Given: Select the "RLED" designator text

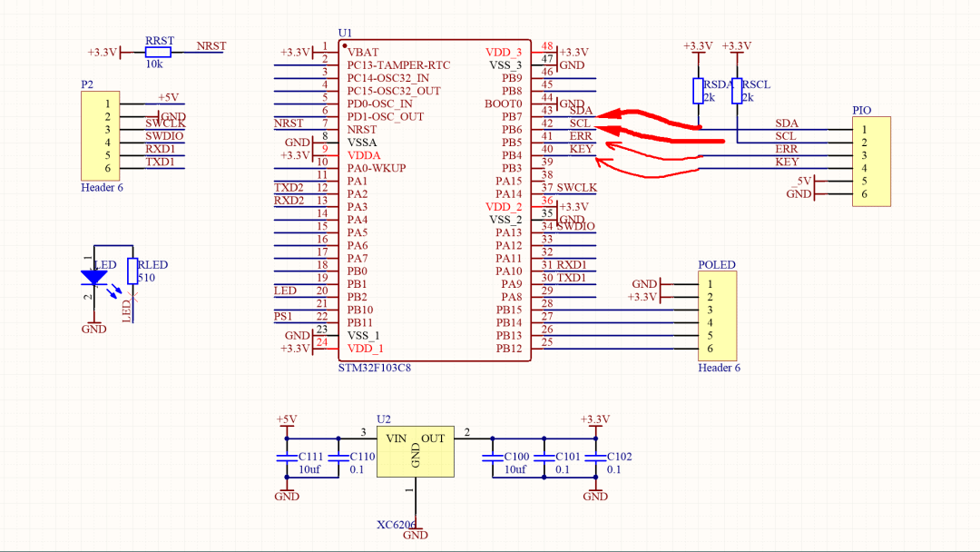Looking at the screenshot, I should tap(152, 265).
